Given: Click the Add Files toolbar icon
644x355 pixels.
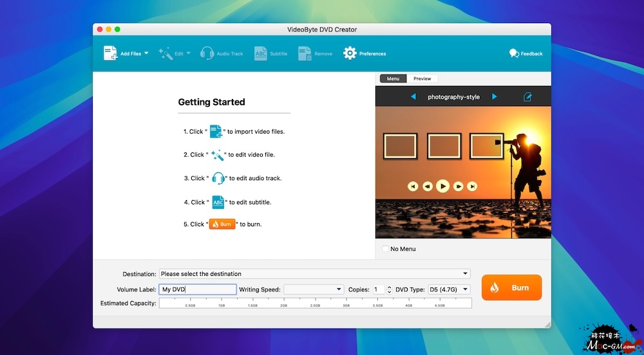Looking at the screenshot, I should click(x=110, y=53).
